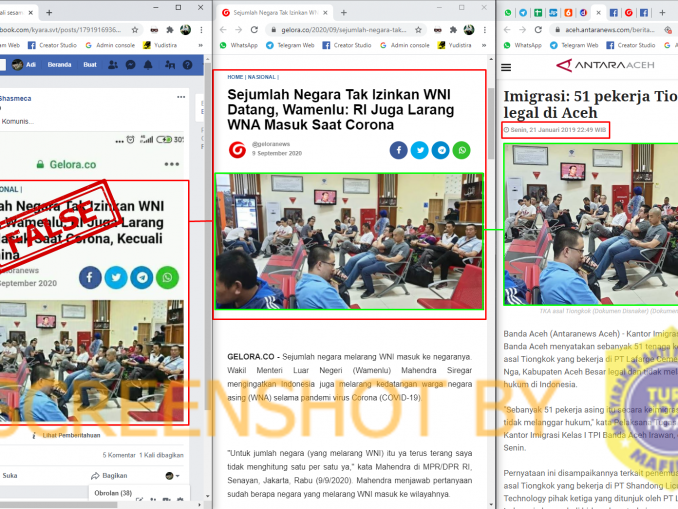Open Telegram Web bookmark in Antara window

tap(573, 45)
